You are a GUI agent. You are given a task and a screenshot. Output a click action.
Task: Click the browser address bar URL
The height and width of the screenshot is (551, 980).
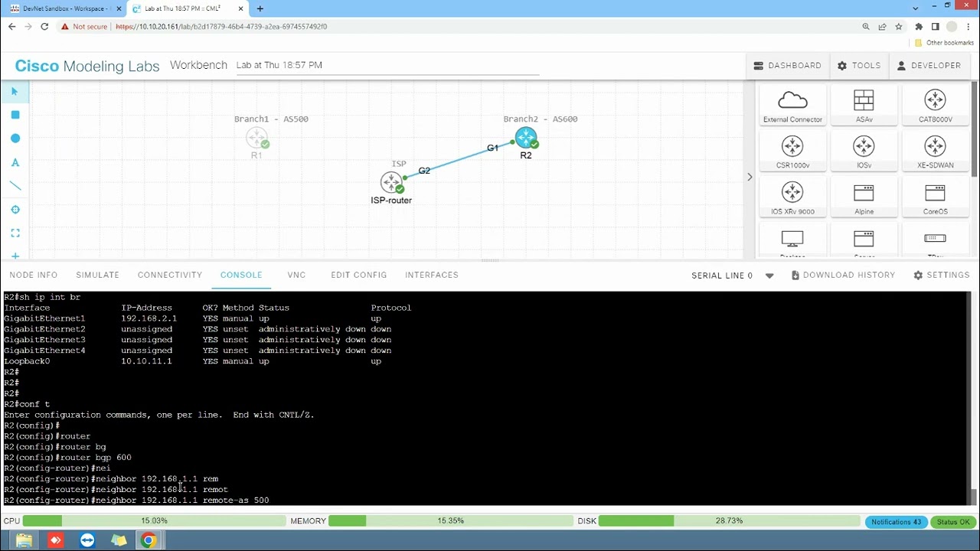[221, 27]
